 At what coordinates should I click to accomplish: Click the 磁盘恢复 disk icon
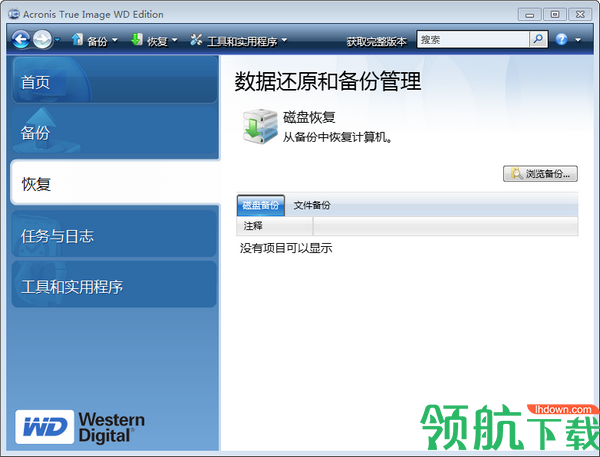click(x=260, y=127)
